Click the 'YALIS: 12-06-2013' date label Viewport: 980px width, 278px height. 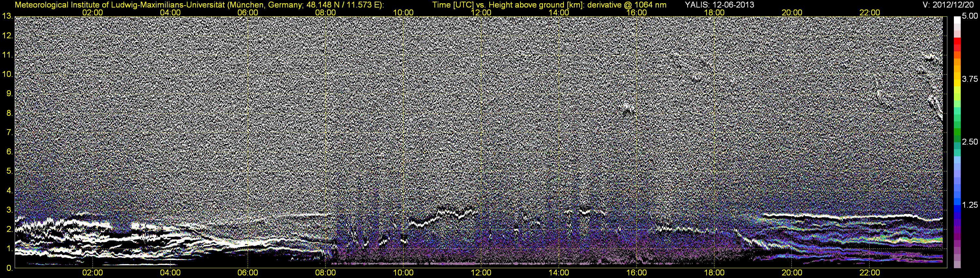click(x=719, y=5)
